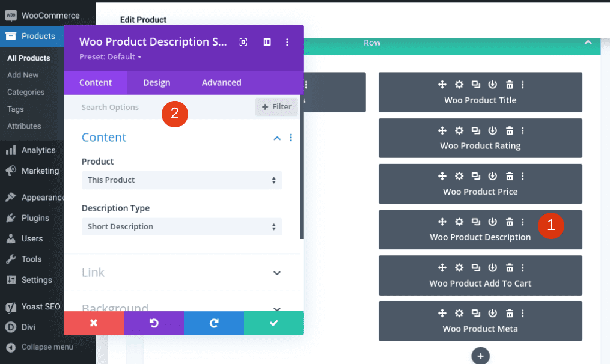Expand the Background section
Viewport: 610px width, 364px height.
point(276,308)
